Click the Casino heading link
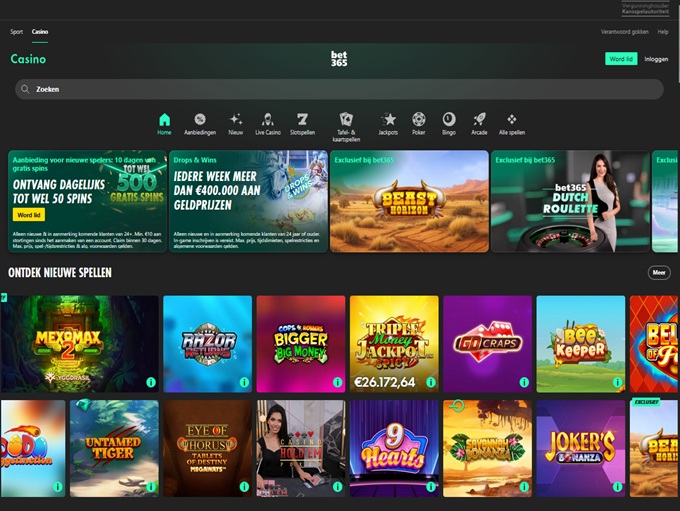The height and width of the screenshot is (511, 680). [28, 59]
